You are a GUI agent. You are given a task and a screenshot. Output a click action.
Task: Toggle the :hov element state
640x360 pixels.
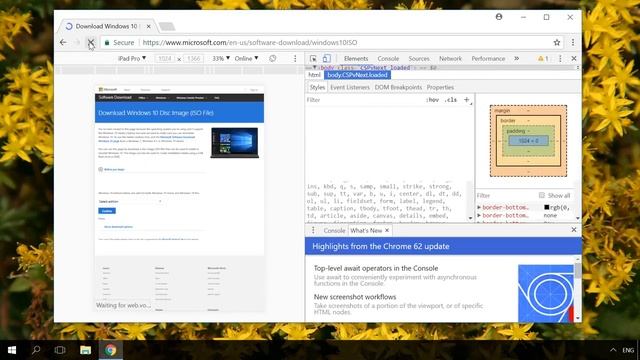tap(432, 100)
